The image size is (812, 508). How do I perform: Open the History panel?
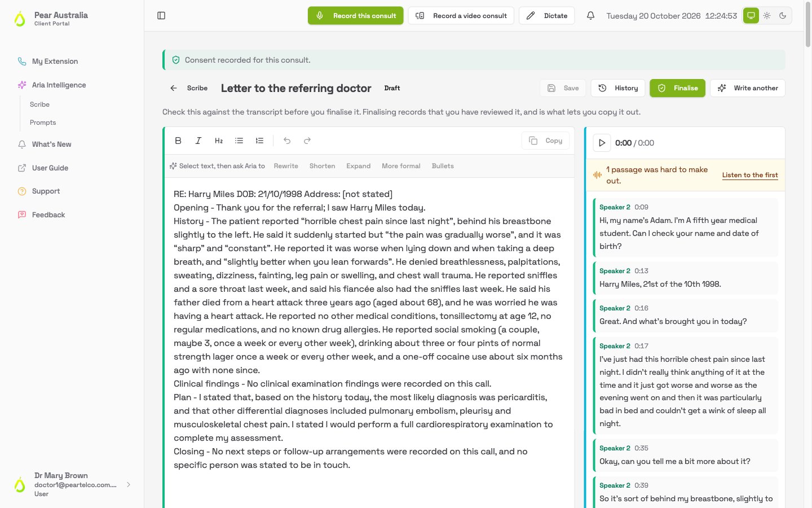tap(618, 88)
